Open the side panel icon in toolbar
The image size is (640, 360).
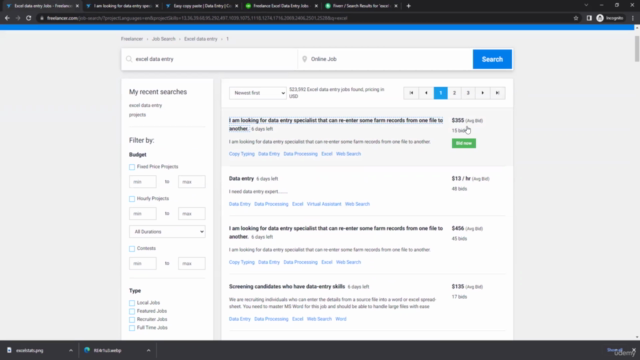tap(589, 18)
